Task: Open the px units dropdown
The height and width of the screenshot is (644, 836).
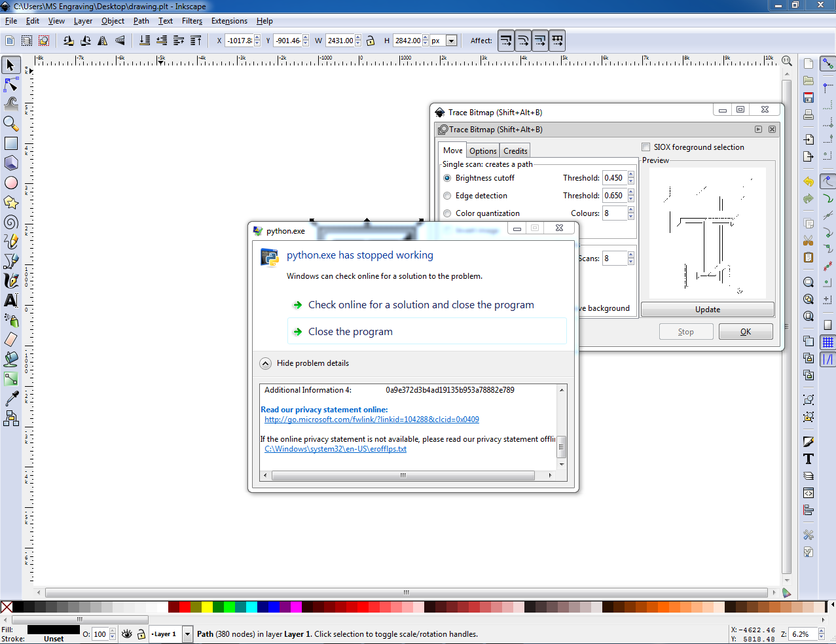Action: [x=449, y=40]
